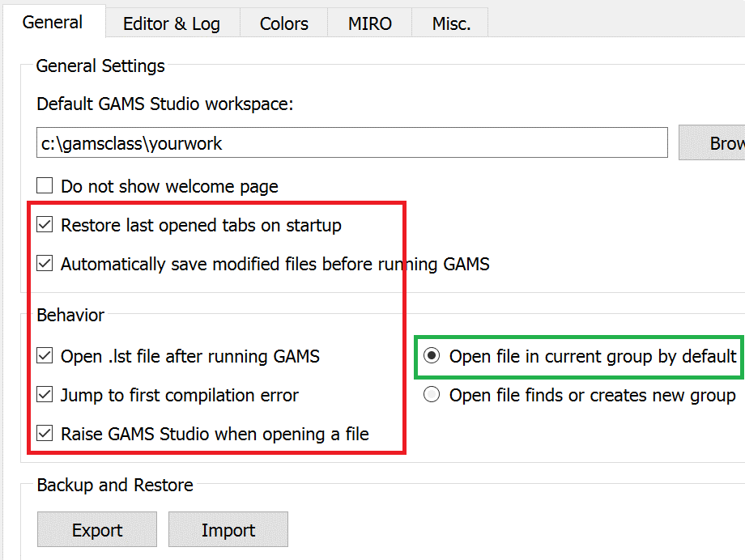This screenshot has width=745, height=560.
Task: Disable automatically saving modified files checkbox
Action: coord(45,264)
